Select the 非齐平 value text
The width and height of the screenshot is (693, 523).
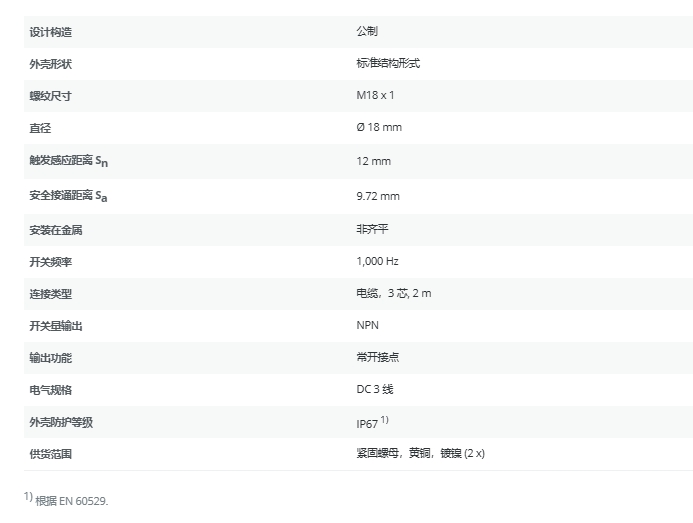pyautogui.click(x=372, y=230)
